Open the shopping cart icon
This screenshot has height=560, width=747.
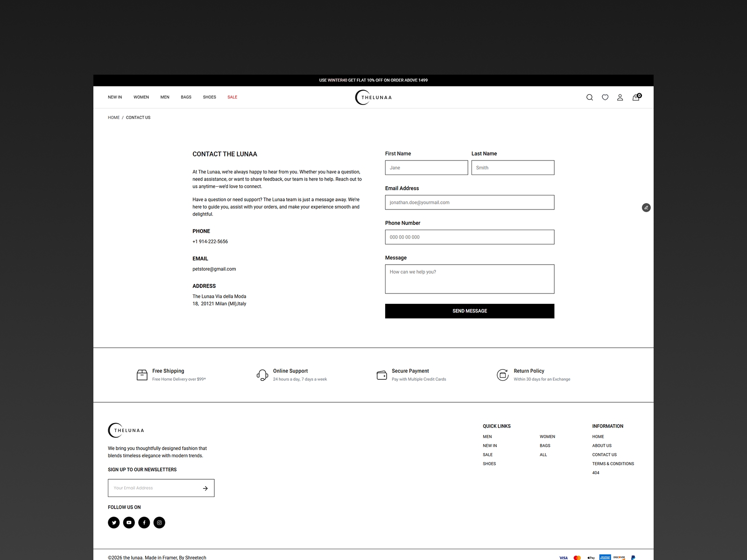click(635, 97)
